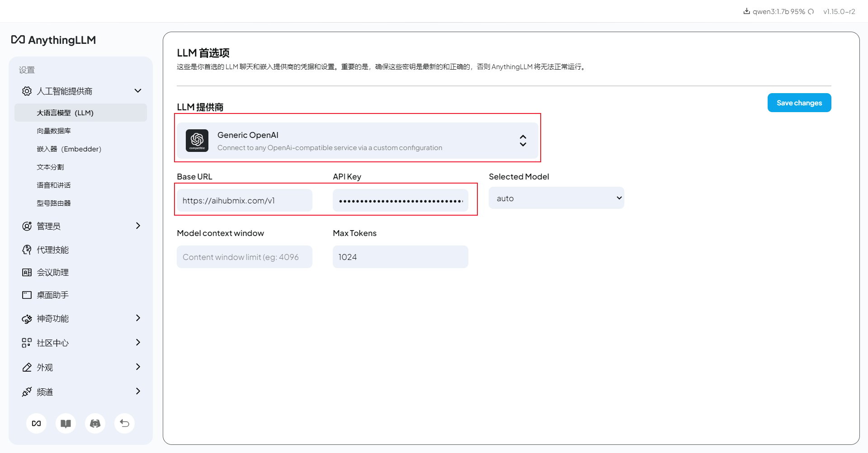Click the Generic OpenAI provider logo
Image resolution: width=868 pixels, height=453 pixels.
[x=197, y=141]
